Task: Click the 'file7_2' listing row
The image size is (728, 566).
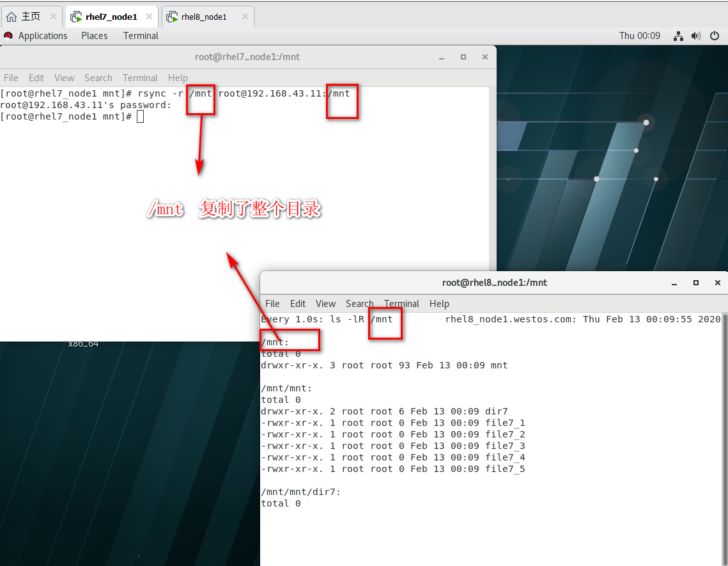Action: (x=393, y=434)
